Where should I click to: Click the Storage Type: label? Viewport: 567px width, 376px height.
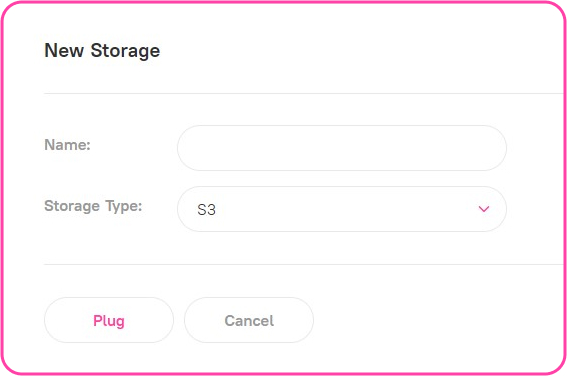click(93, 206)
